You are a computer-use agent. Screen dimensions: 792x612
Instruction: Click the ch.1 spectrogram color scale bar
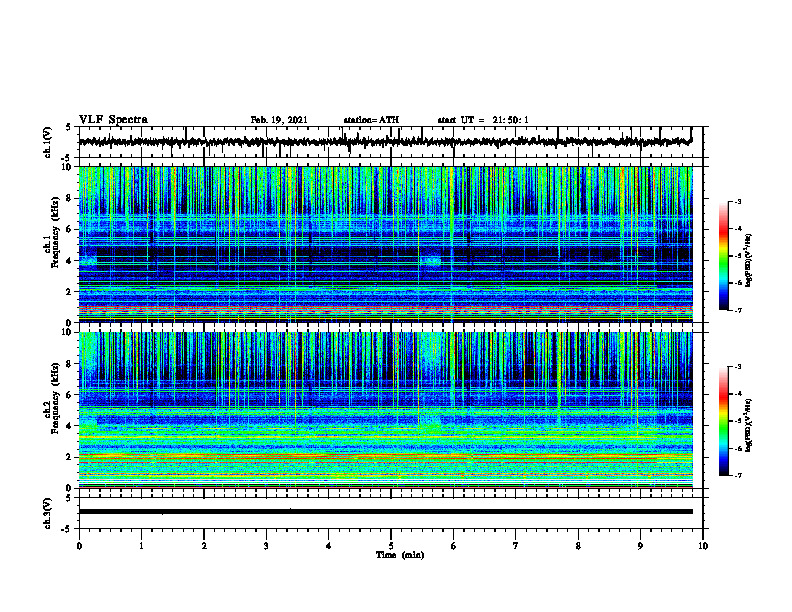[724, 256]
